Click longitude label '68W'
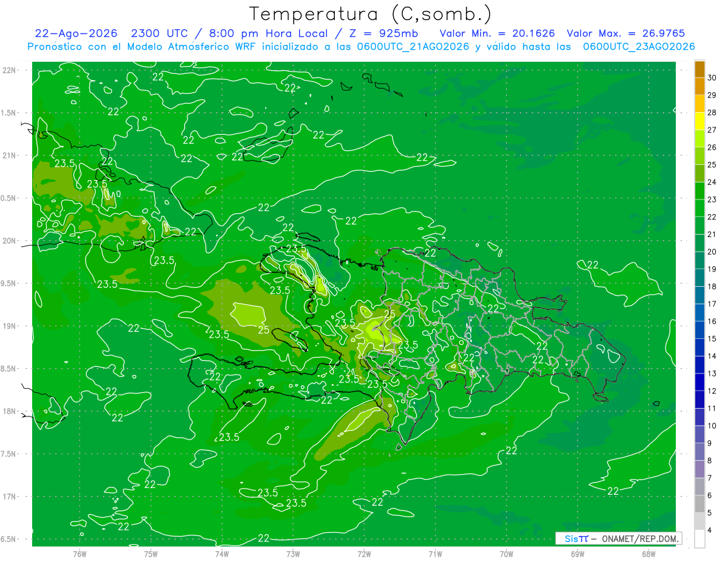Screen dimensions: 728x562 [x=649, y=554]
